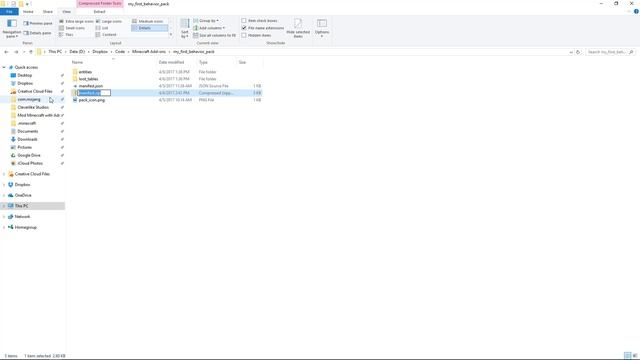This screenshot has width=640, height=360.
Task: Select the loot_tables folder
Action: point(88,79)
